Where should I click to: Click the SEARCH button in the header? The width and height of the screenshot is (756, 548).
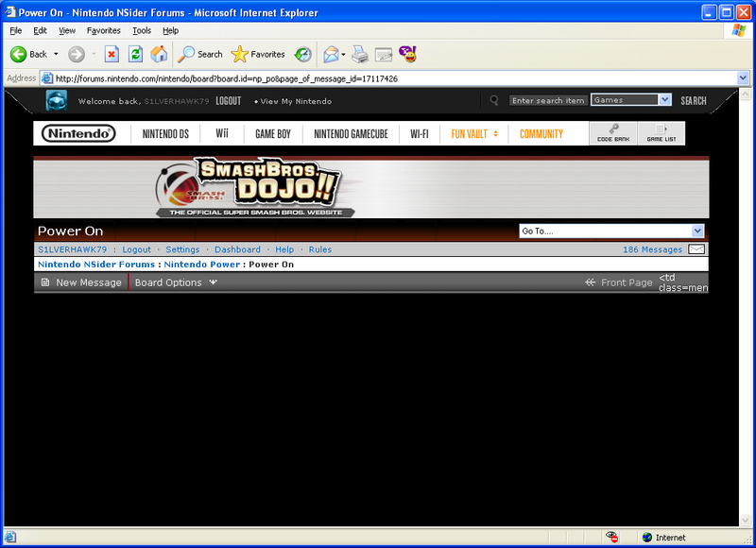click(x=694, y=101)
